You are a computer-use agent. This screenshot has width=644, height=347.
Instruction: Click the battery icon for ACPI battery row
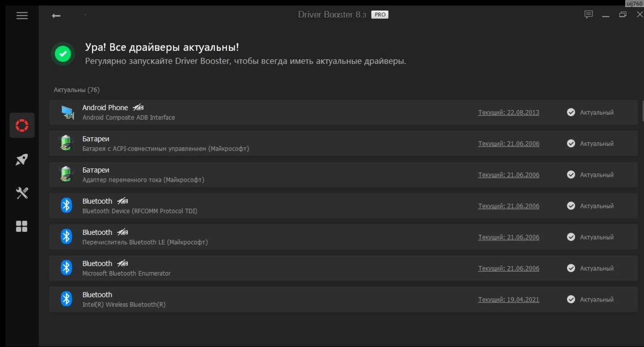pyautogui.click(x=66, y=143)
